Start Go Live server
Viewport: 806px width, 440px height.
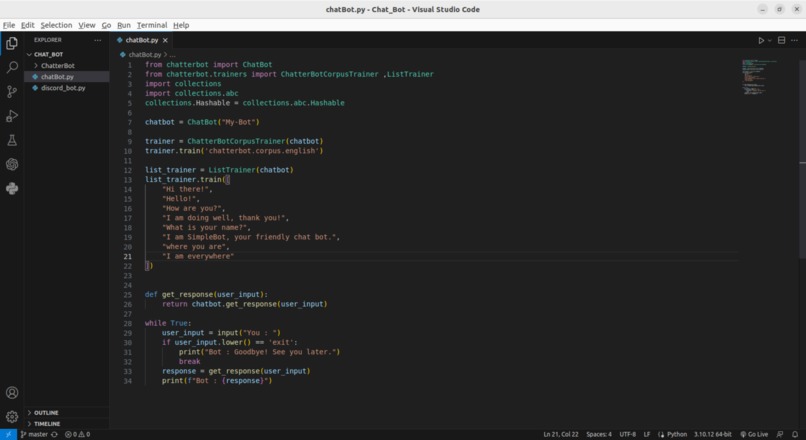point(754,434)
